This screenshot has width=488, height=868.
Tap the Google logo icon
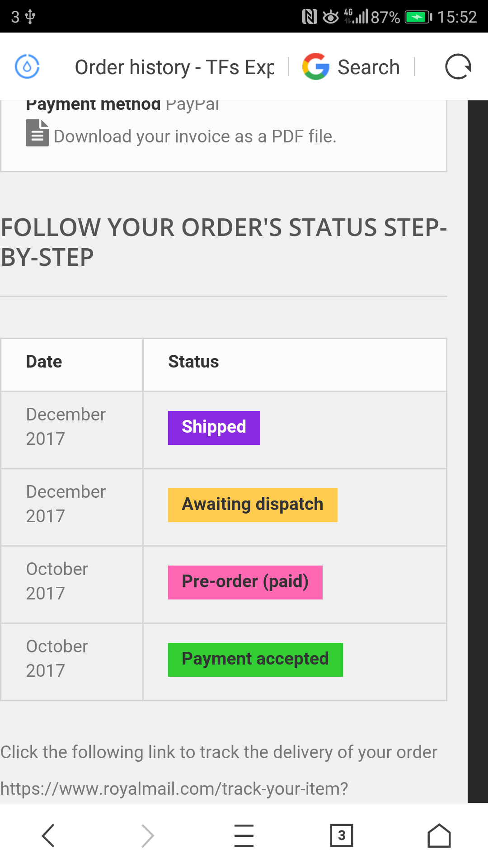click(x=315, y=67)
